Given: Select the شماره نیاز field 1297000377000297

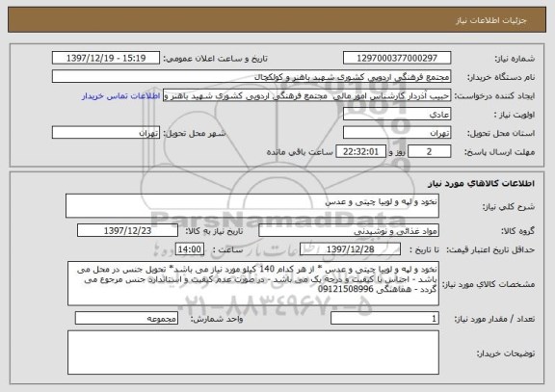Looking at the screenshot, I should tap(397, 58).
